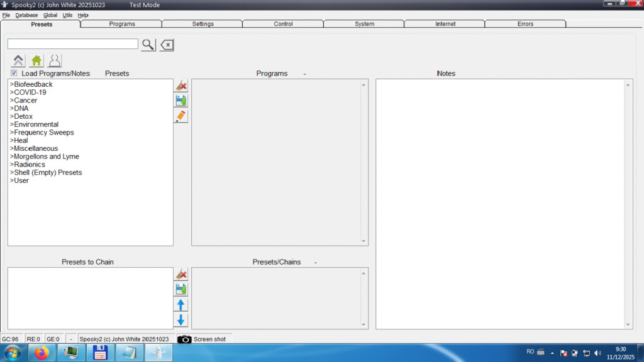Image resolution: width=644 pixels, height=362 pixels.
Task: Move chain item down with blue arrow
Action: 181,320
